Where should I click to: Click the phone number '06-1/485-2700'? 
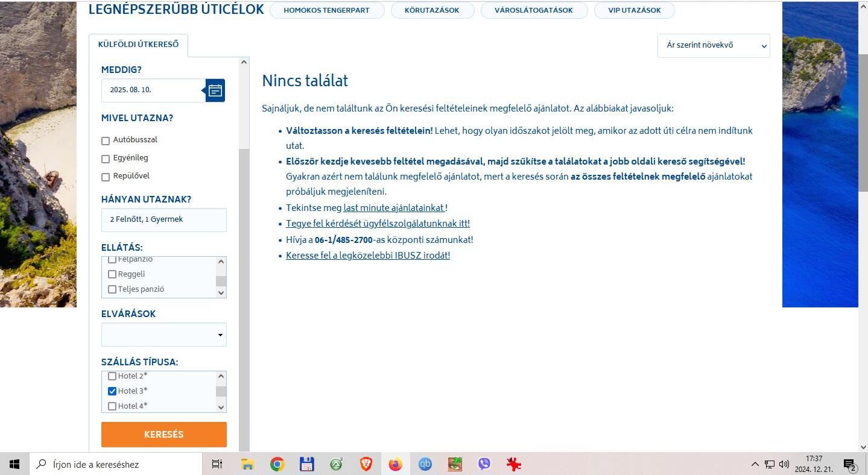click(x=344, y=240)
